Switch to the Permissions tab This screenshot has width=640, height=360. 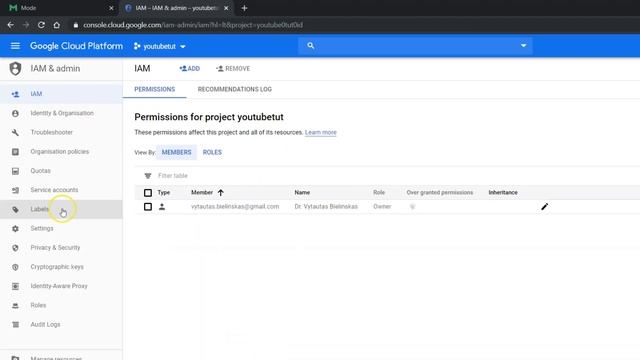[x=155, y=89]
